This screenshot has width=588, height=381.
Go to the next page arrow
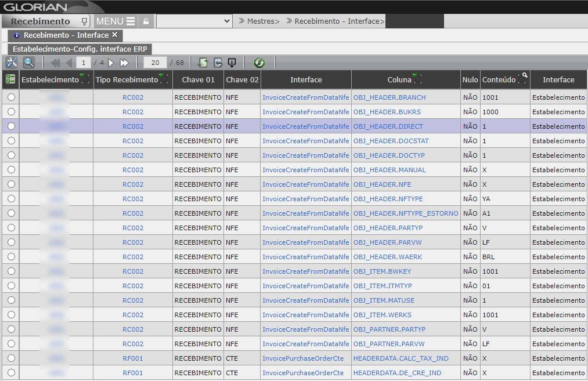111,63
